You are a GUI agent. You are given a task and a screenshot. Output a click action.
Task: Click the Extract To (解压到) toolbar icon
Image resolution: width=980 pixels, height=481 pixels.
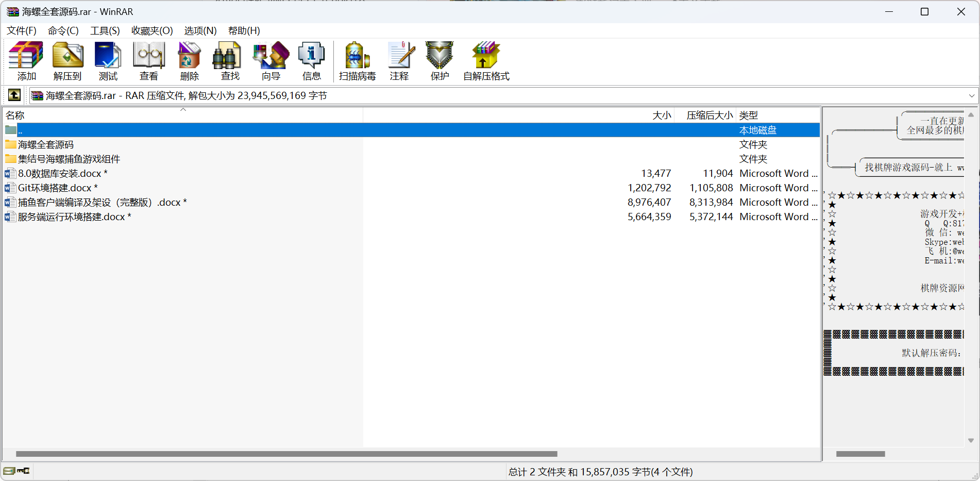(67, 55)
